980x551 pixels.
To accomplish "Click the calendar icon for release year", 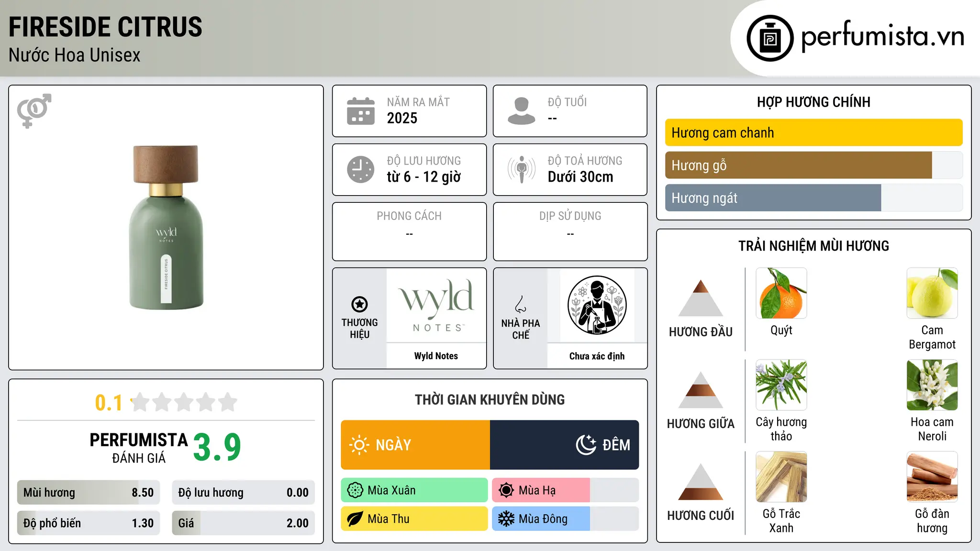I will click(x=361, y=111).
